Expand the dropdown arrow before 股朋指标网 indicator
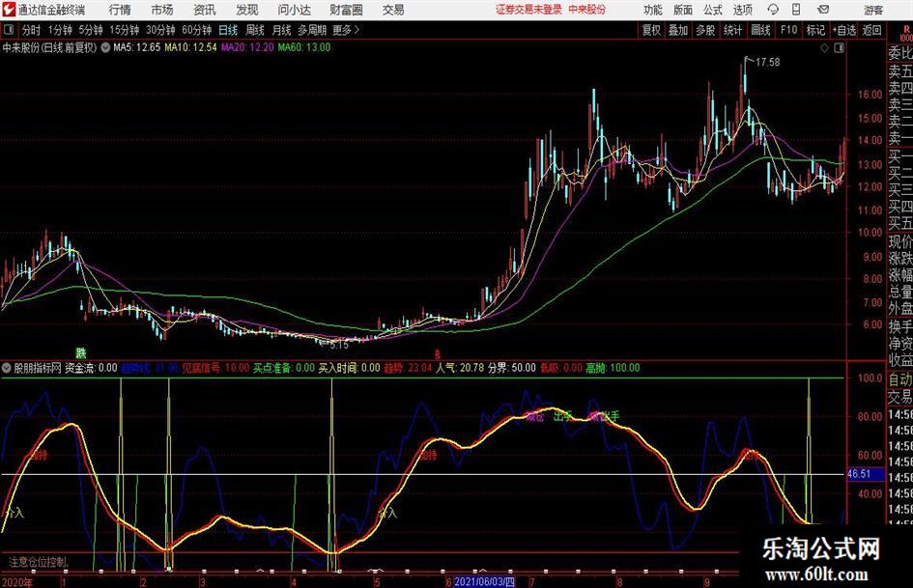 pyautogui.click(x=7, y=368)
